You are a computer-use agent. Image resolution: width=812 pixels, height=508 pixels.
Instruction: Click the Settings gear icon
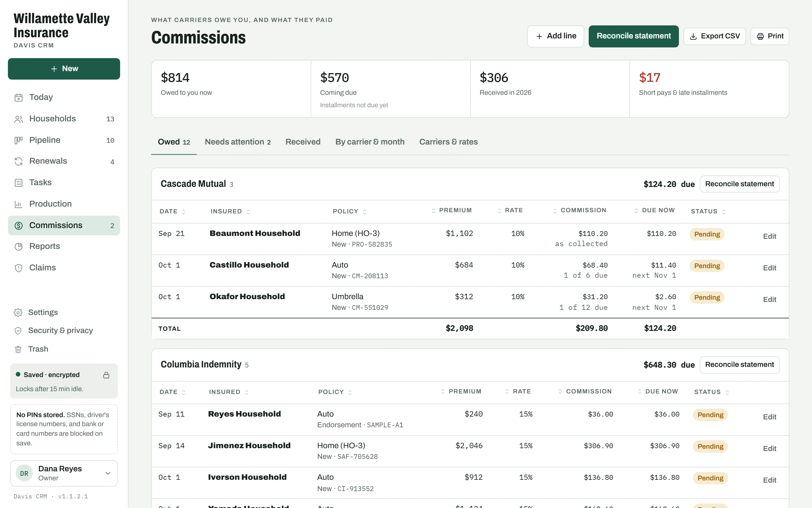point(18,312)
